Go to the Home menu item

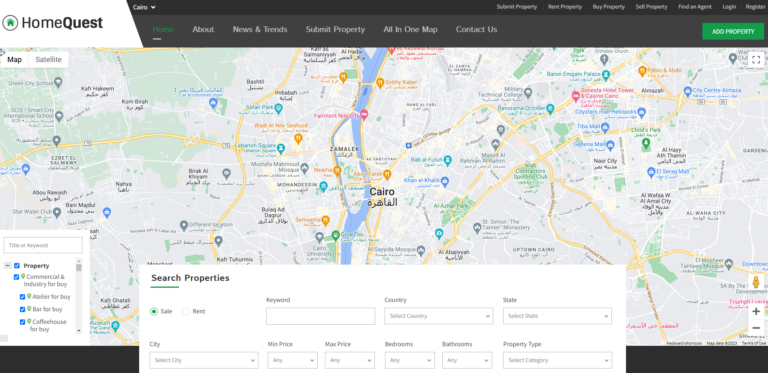click(163, 29)
